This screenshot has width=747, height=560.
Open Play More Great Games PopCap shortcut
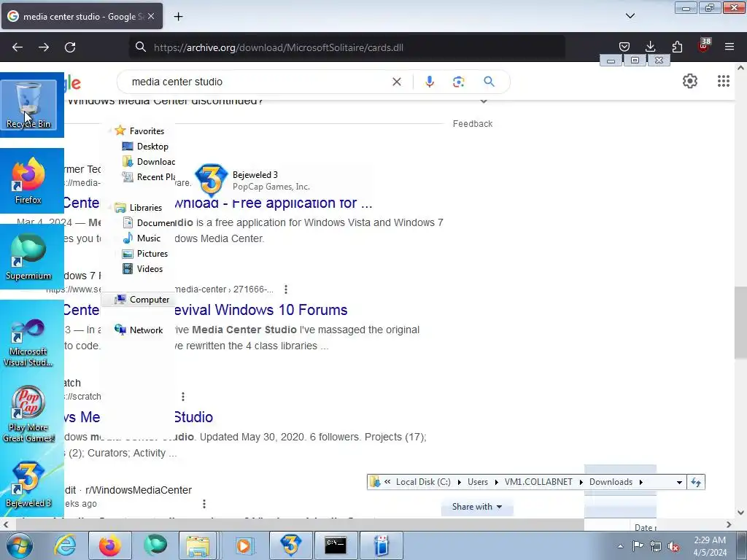28,414
